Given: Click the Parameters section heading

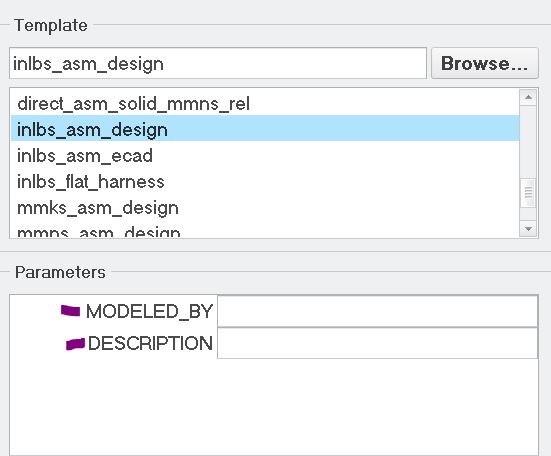Looking at the screenshot, I should coord(60,272).
